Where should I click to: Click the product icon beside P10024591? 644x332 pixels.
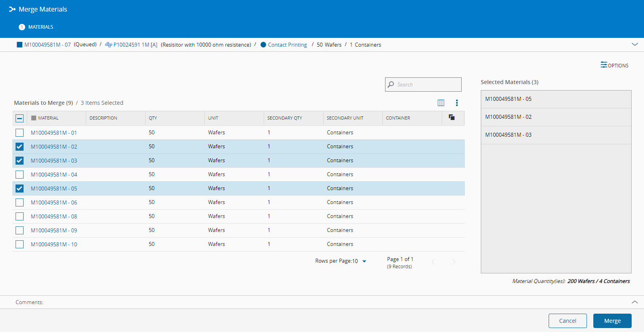[x=108, y=45]
